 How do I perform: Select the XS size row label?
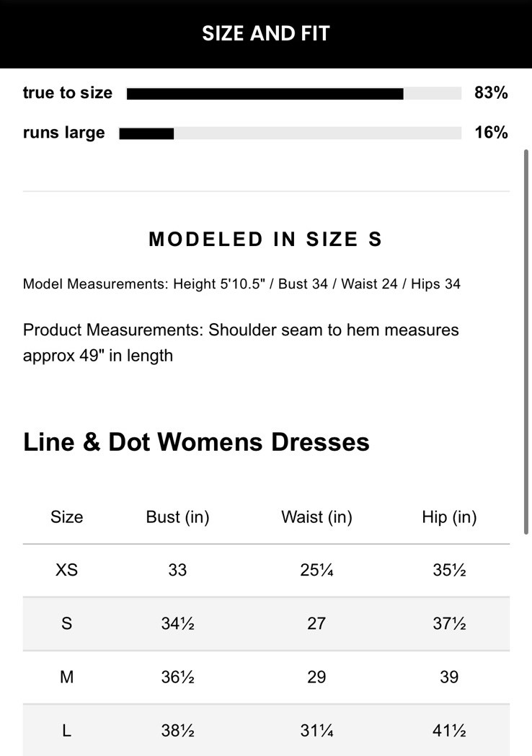tap(66, 570)
